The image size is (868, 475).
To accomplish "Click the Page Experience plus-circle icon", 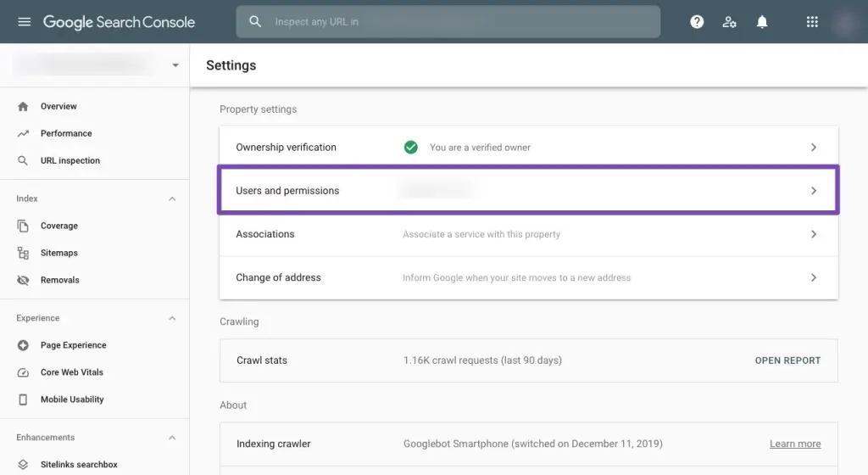I will click(23, 345).
